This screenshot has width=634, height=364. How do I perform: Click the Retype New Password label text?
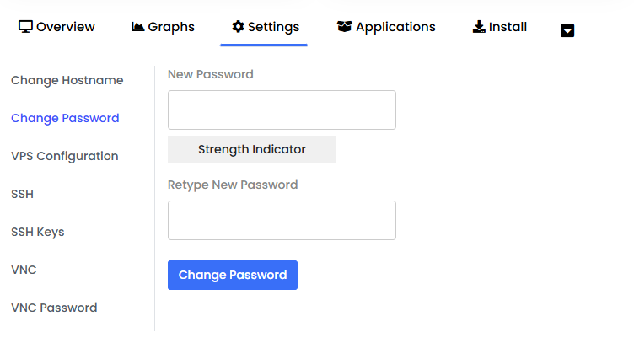[233, 185]
